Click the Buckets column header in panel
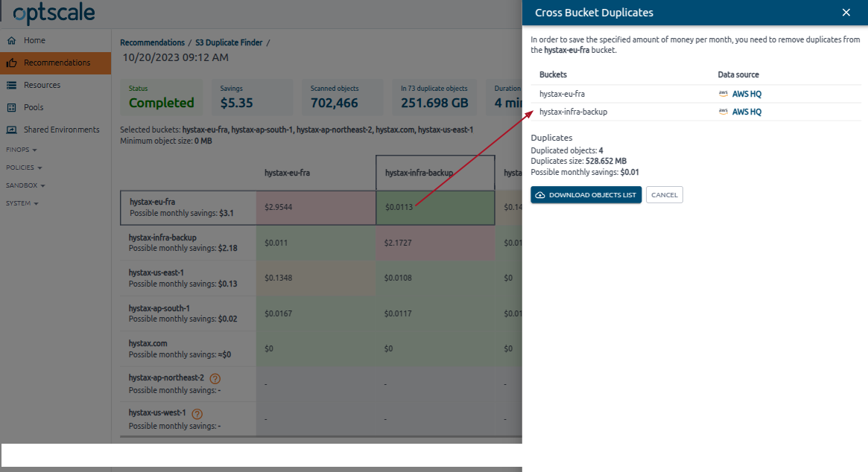 [x=553, y=74]
